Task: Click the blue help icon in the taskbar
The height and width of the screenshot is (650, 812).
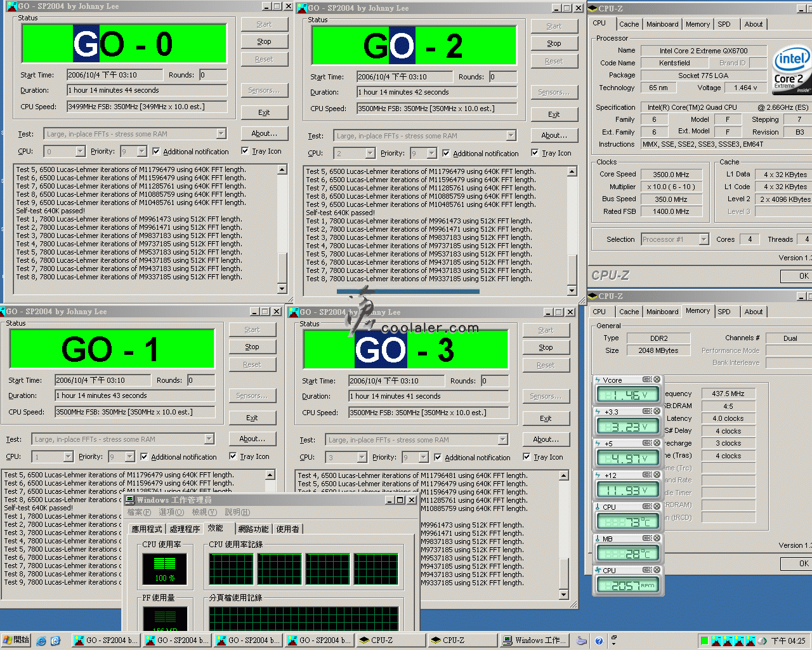Action: (599, 640)
